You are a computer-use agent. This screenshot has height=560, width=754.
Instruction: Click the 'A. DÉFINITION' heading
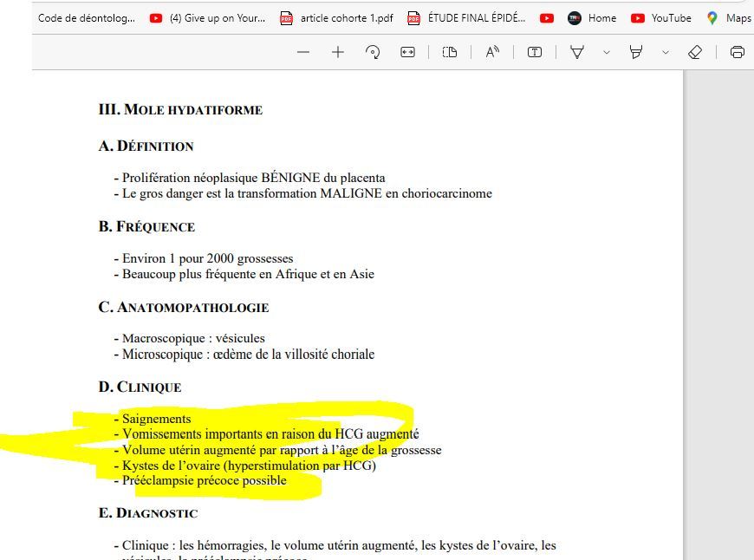146,146
